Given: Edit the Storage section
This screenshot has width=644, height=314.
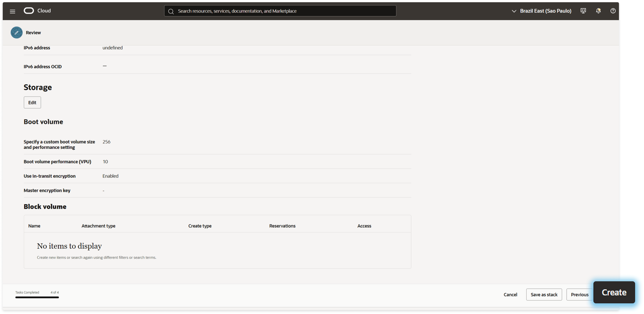Looking at the screenshot, I should point(32,102).
